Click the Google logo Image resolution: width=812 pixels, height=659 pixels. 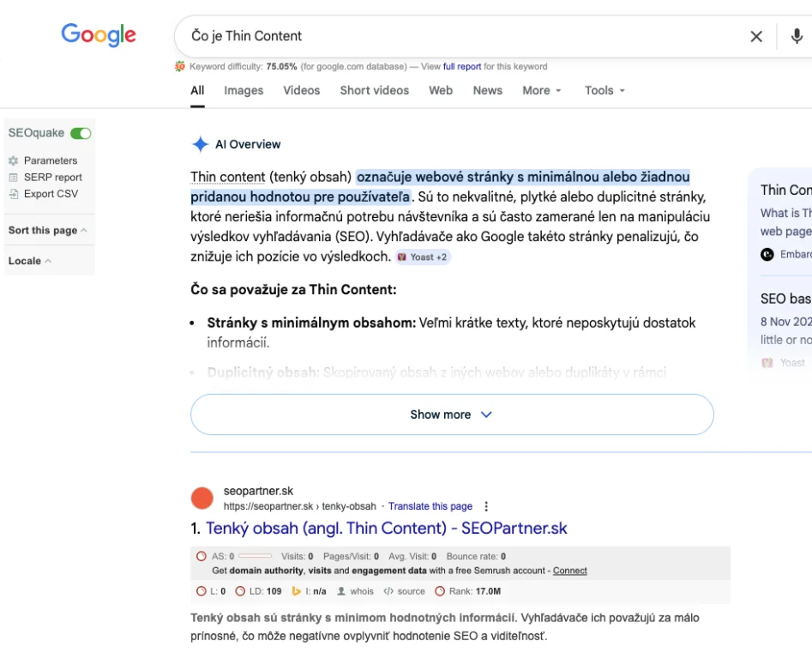tap(98, 34)
